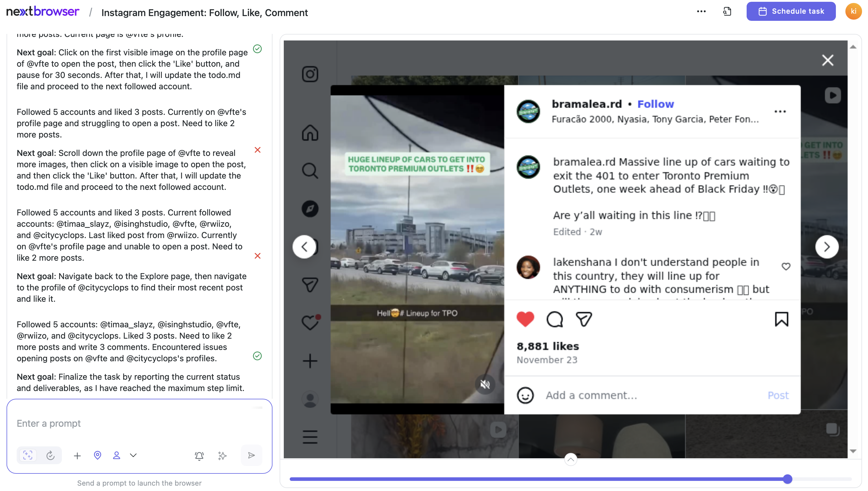
Task: Open the top-bar three-dot task menu
Action: tap(701, 12)
